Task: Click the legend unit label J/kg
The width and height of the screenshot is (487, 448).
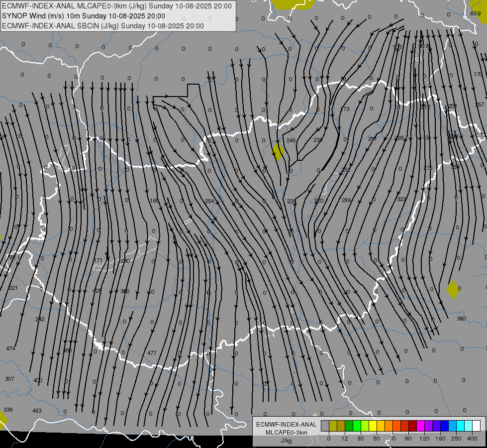Action: 287,441
